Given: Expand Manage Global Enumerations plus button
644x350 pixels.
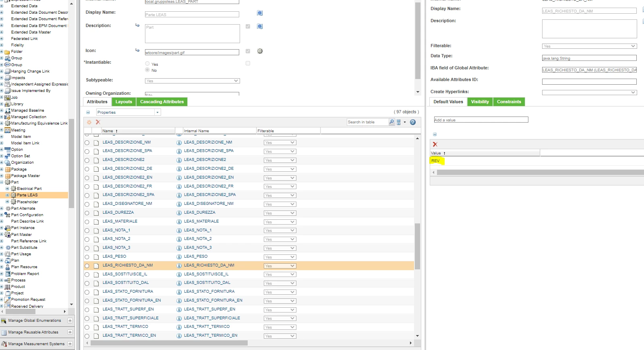Looking at the screenshot, I should (x=70, y=321).
